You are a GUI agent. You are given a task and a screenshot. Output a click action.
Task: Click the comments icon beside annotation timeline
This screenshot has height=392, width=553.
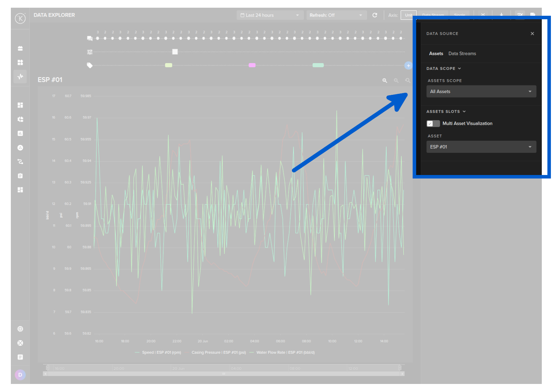pyautogui.click(x=90, y=38)
